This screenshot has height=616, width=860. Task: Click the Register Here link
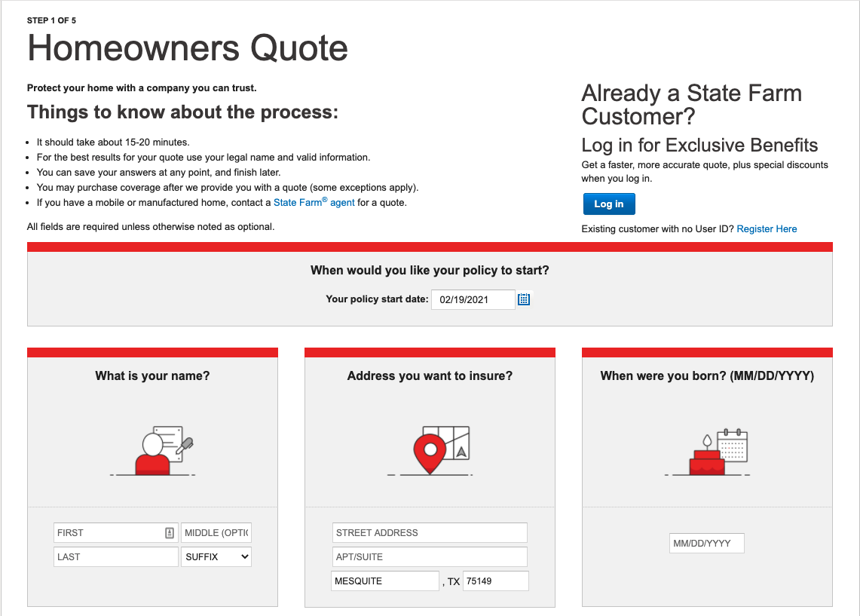(x=767, y=228)
